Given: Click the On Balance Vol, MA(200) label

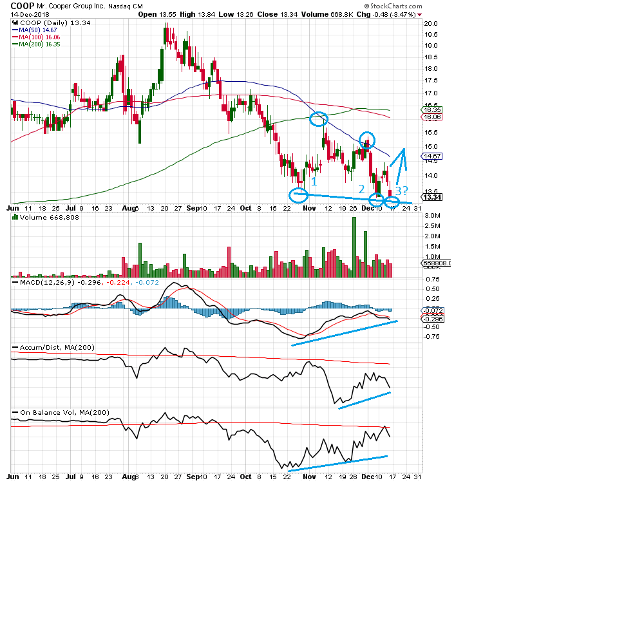Looking at the screenshot, I should tap(64, 412).
